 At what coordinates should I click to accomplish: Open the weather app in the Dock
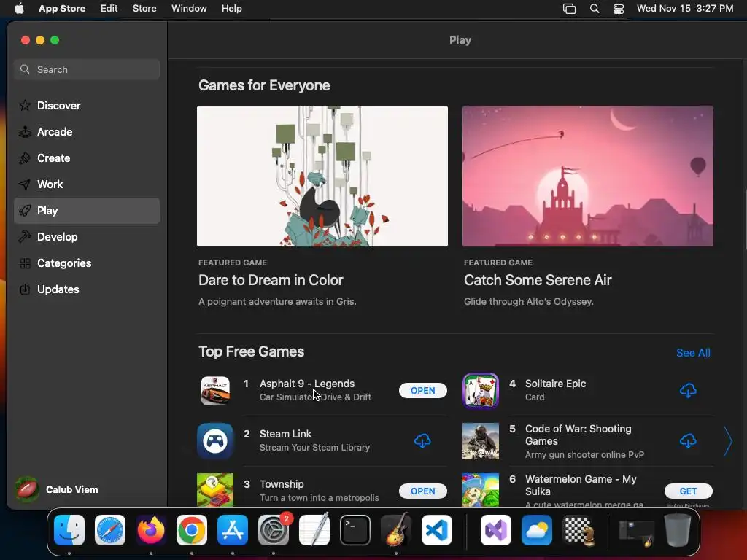(x=537, y=530)
